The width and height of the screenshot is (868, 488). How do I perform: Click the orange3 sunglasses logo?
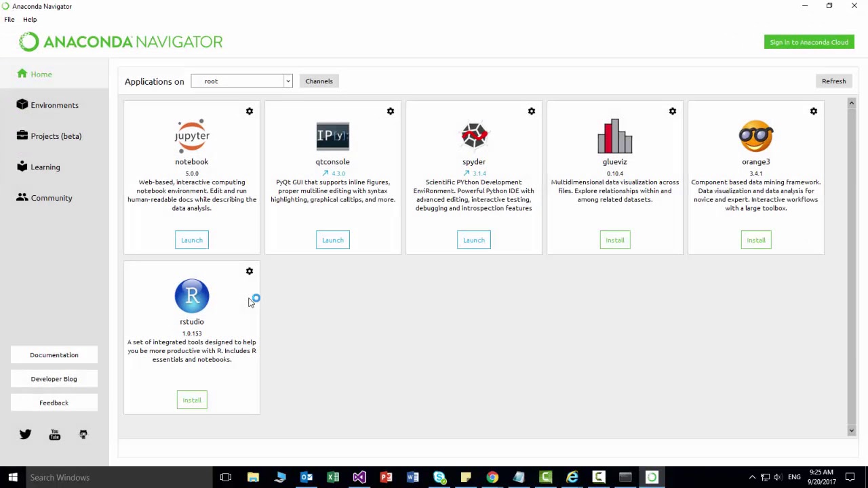point(756,136)
